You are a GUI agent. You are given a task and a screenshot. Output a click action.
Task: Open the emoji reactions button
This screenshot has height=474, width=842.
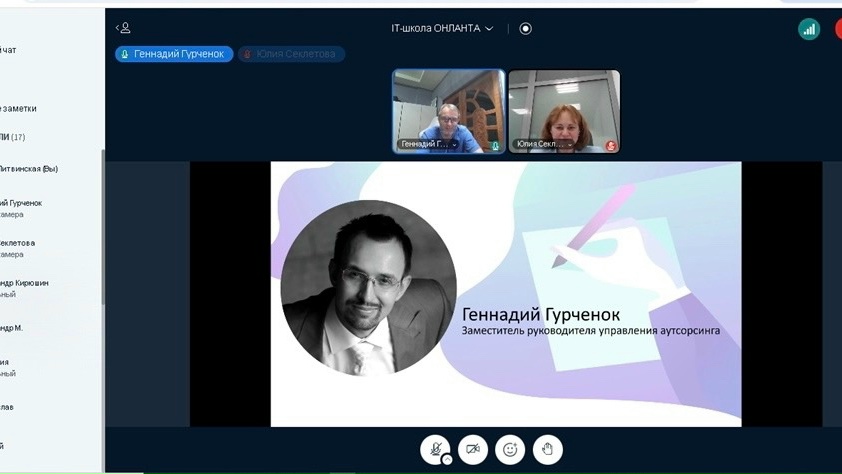point(510,449)
